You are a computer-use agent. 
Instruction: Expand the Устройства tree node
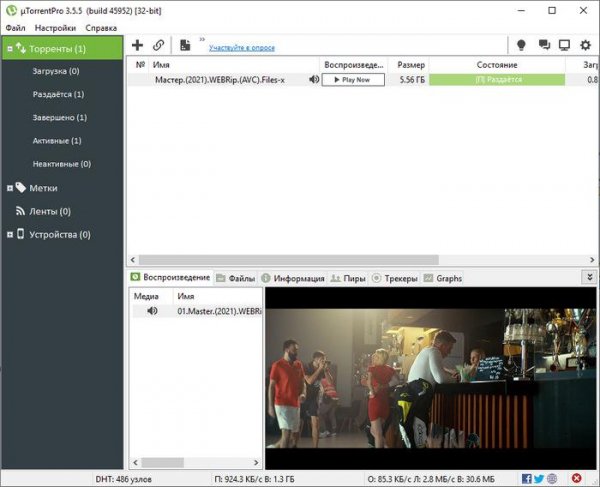(10, 235)
